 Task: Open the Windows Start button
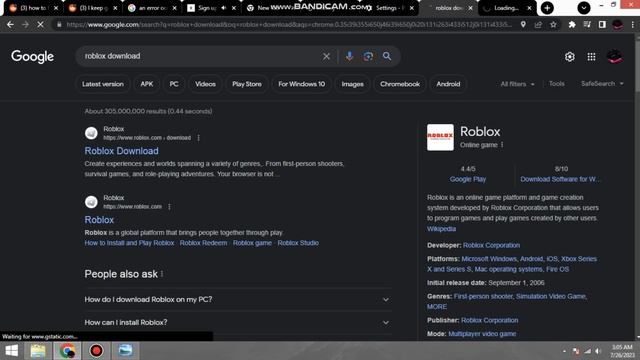(x=12, y=351)
